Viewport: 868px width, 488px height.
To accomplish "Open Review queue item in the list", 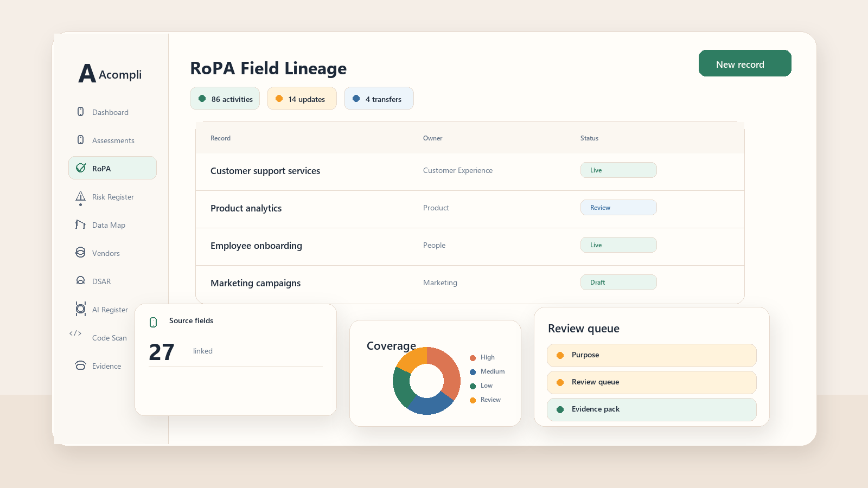I will pos(652,382).
